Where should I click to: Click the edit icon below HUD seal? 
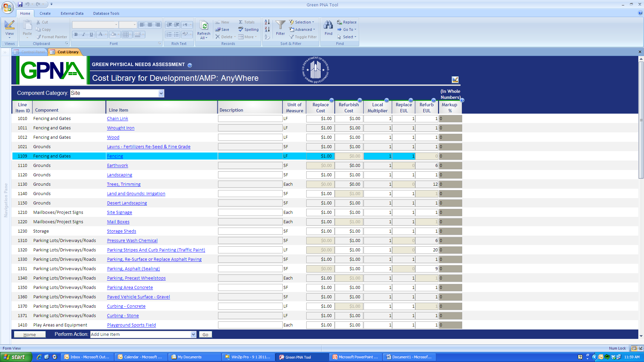455,79
